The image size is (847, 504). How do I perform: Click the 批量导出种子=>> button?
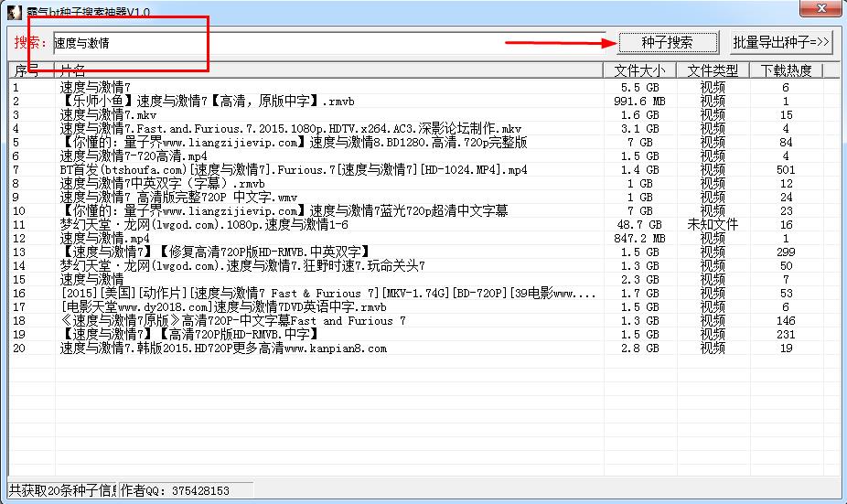(x=781, y=42)
